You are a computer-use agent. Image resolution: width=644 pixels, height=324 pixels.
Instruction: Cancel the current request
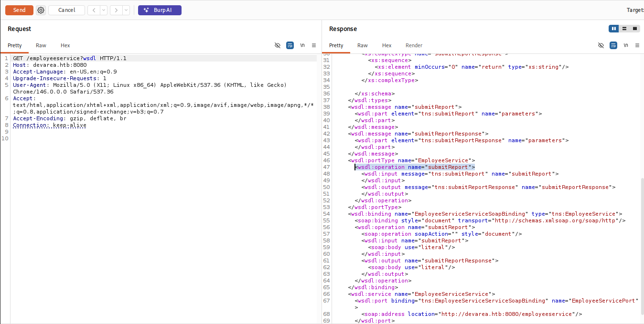coord(66,10)
